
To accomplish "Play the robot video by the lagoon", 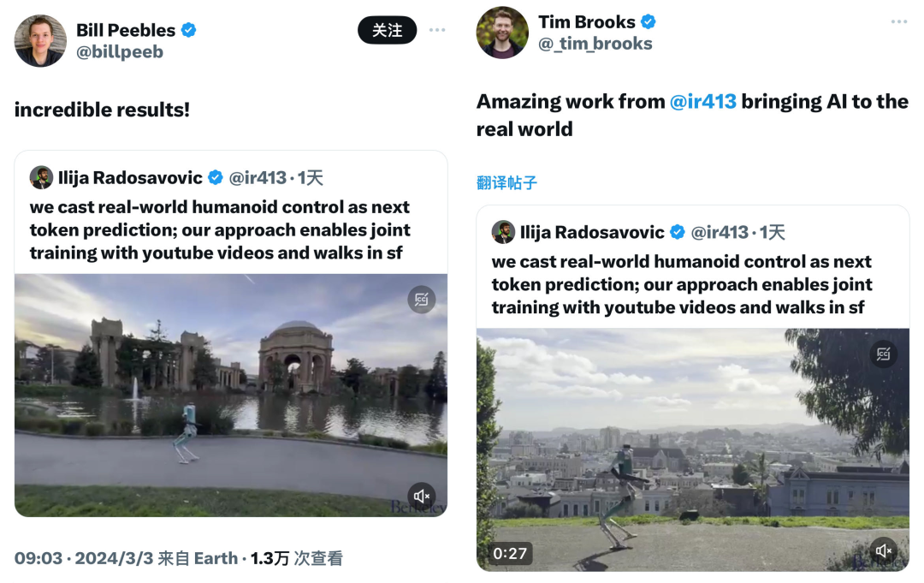I will [231, 395].
